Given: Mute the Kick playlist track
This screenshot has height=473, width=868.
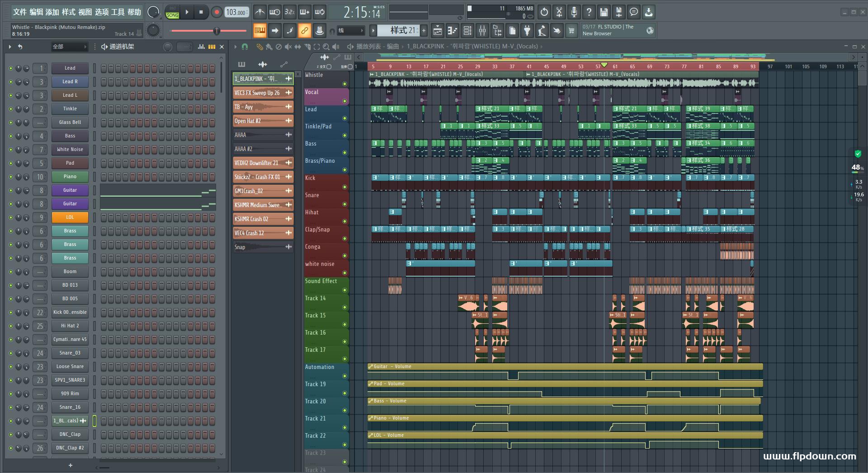Looking at the screenshot, I should tap(344, 187).
